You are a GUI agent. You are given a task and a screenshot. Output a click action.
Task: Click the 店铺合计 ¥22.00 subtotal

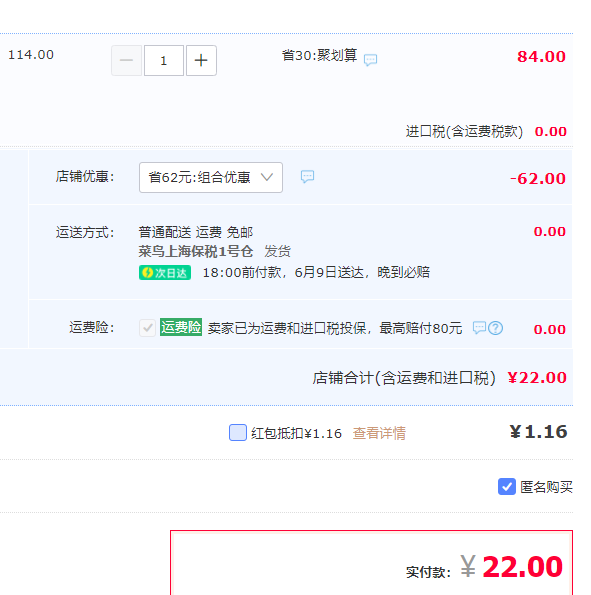pyautogui.click(x=537, y=378)
